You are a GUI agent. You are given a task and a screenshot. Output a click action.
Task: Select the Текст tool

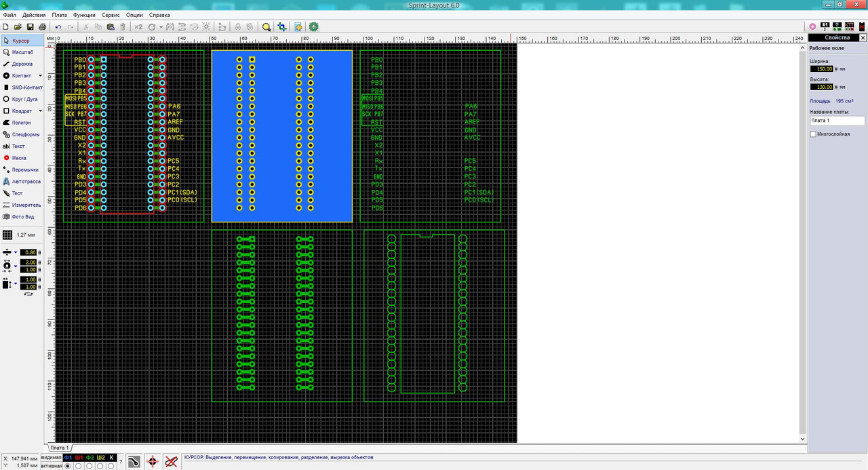(x=22, y=146)
